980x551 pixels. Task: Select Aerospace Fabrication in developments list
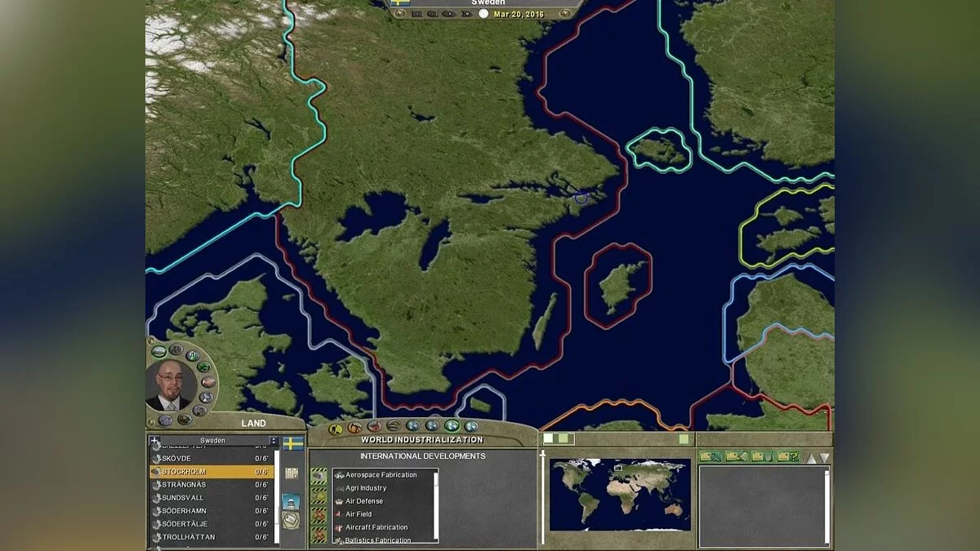(381, 475)
